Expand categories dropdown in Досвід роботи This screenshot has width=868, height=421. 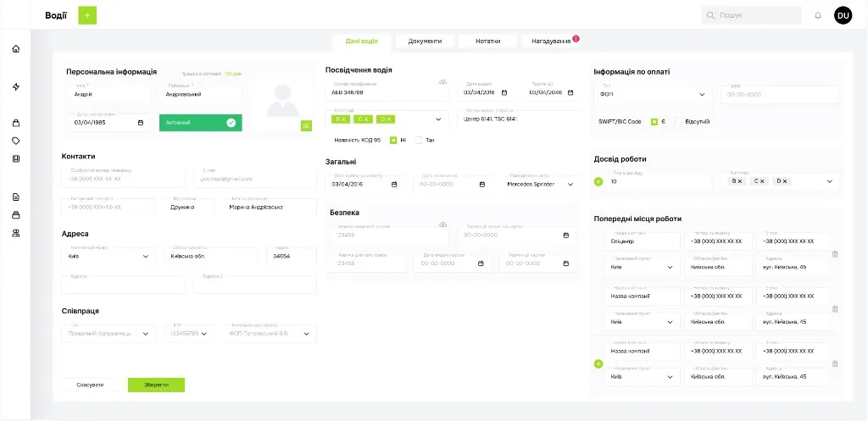coord(829,181)
